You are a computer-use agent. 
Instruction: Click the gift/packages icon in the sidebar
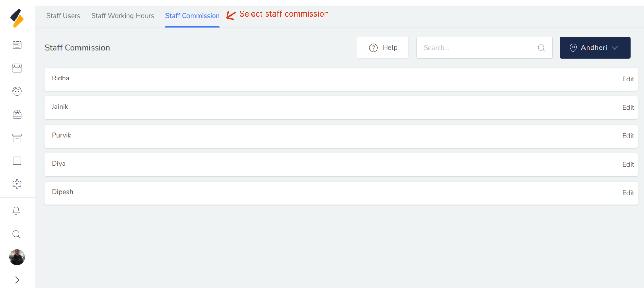point(17,114)
